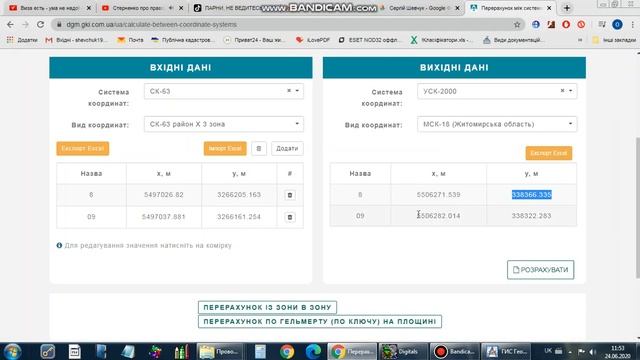The image size is (640, 360).
Task: Open Microsoft Edge from the taskbar
Action: pos(313,351)
